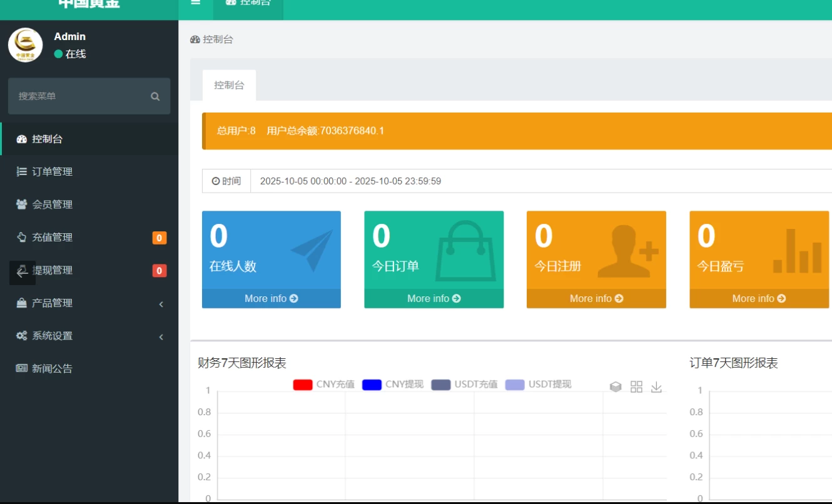Click the 总用户:8 text in banner

236,131
